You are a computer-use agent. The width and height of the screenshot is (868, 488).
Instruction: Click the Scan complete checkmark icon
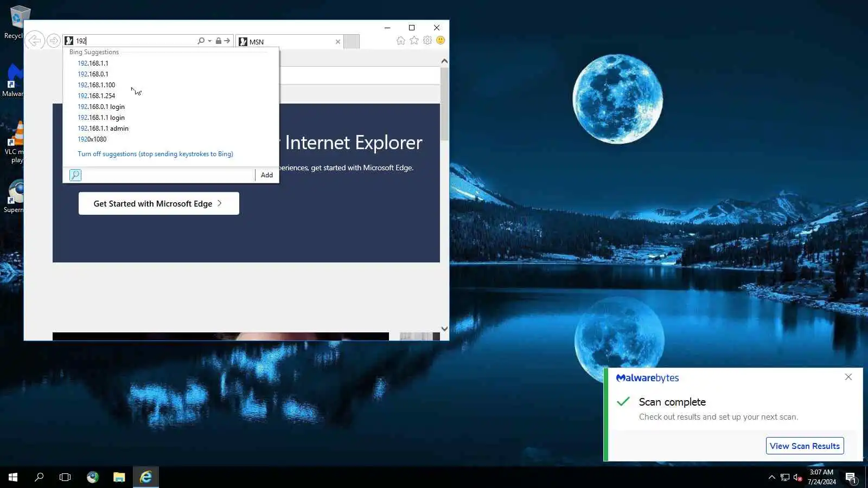click(623, 401)
